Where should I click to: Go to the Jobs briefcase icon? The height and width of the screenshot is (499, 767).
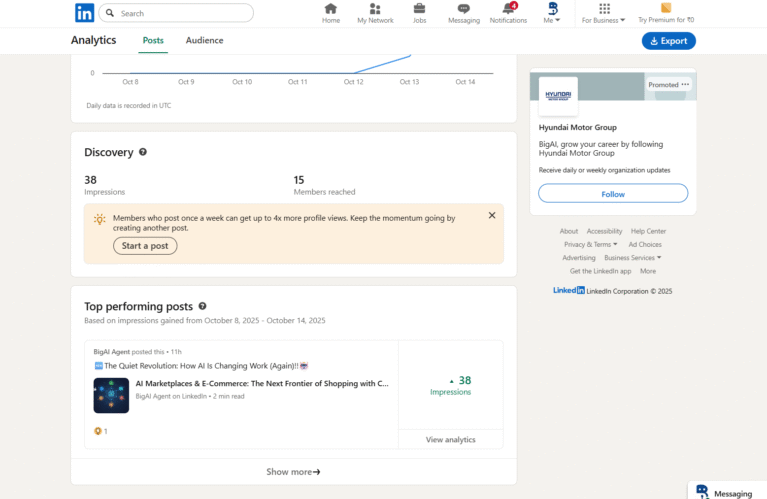coord(419,9)
